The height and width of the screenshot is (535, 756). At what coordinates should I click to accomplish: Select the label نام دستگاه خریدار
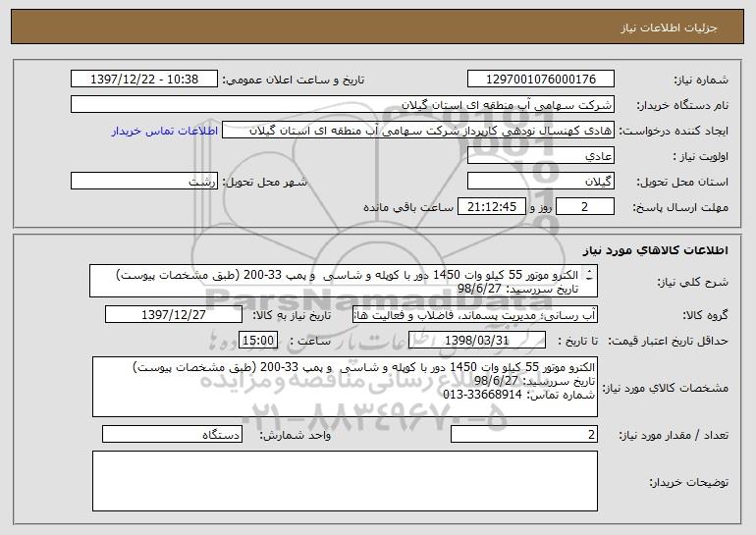pyautogui.click(x=682, y=105)
